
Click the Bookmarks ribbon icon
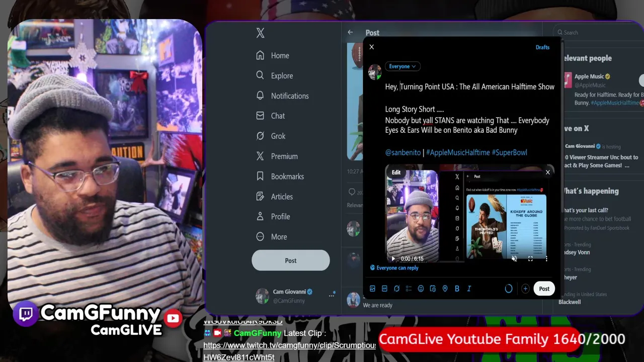[260, 176]
